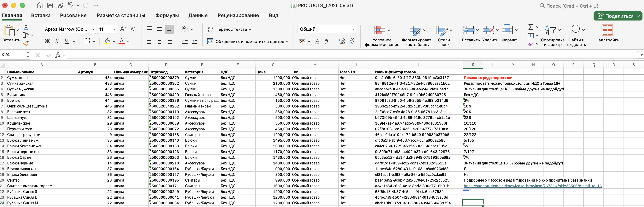Switch to the Вставка tab
Viewport: 644px width, 207px height.
tap(41, 16)
